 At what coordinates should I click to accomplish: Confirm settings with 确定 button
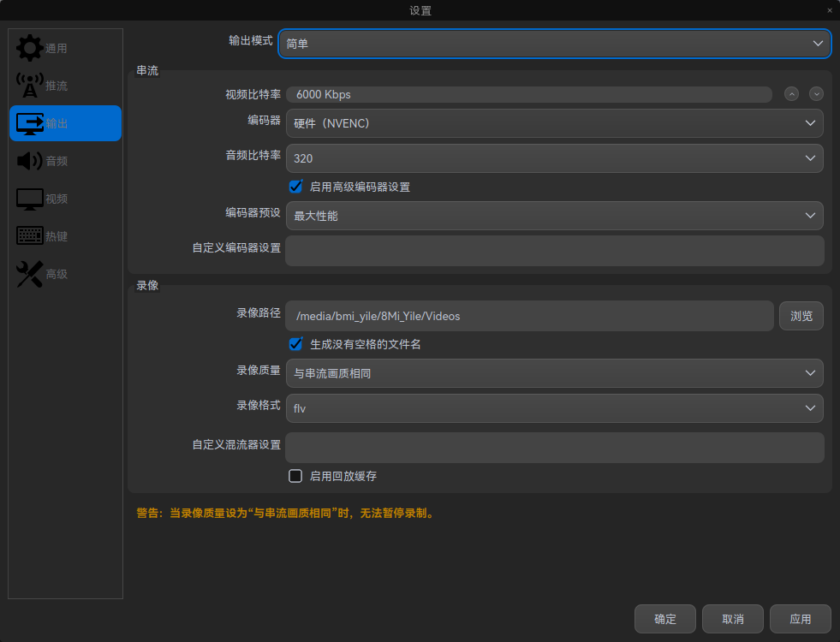664,619
